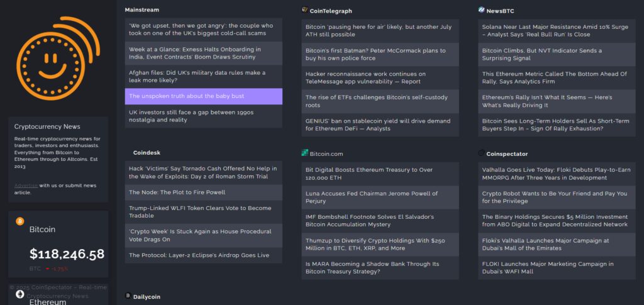Image resolution: width=644 pixels, height=305 pixels.
Task: Click the CoinTelegraph source icon
Action: coord(305,10)
